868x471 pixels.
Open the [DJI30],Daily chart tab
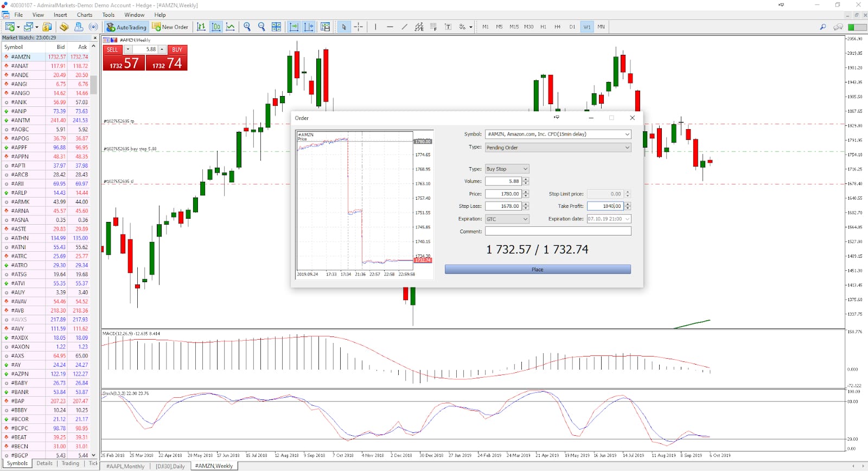click(170, 466)
